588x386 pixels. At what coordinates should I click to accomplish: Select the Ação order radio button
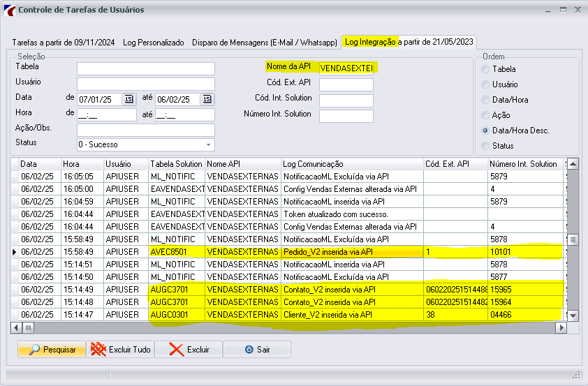tap(485, 115)
